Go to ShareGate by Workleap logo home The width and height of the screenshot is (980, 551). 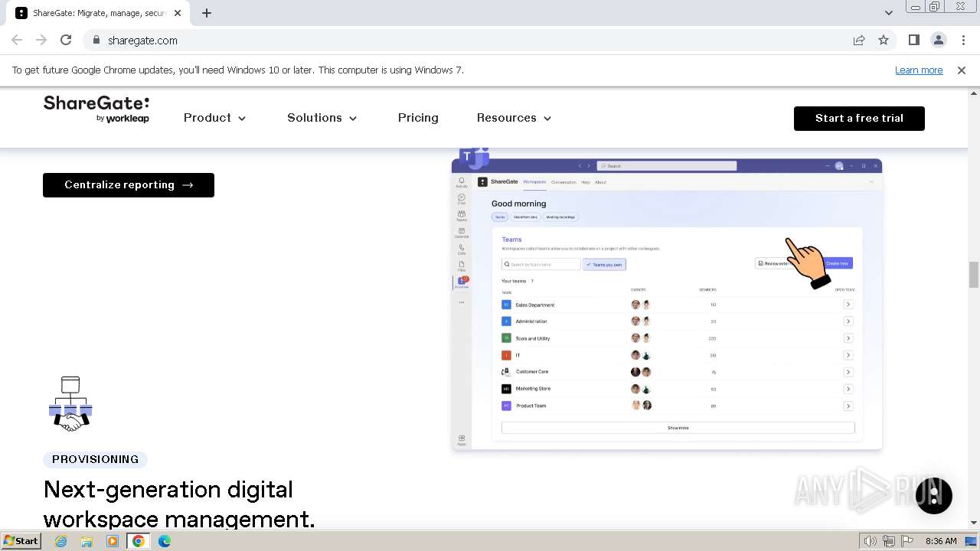click(x=96, y=109)
